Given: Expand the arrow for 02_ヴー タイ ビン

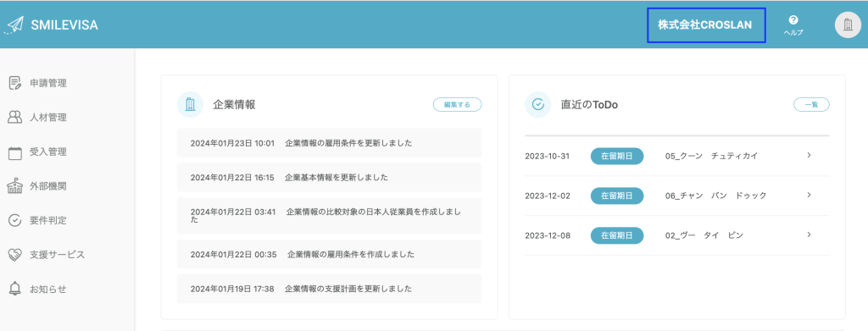Looking at the screenshot, I should click(809, 234).
